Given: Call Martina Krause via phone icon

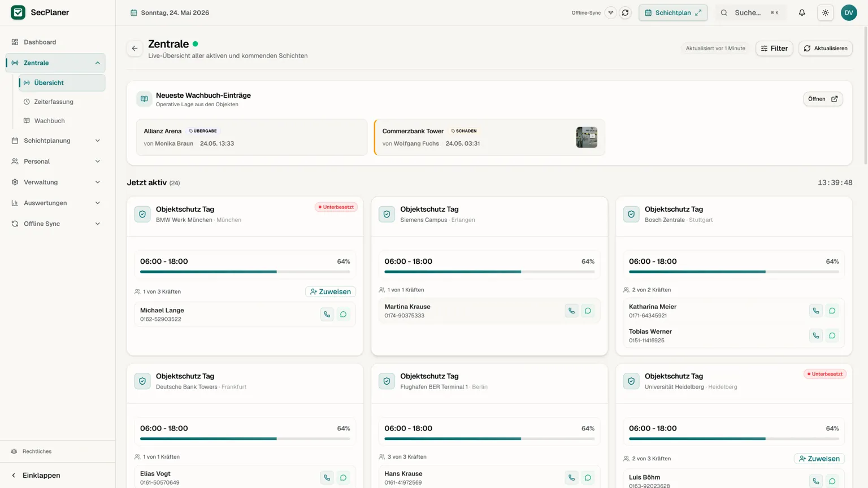Looking at the screenshot, I should (x=572, y=311).
